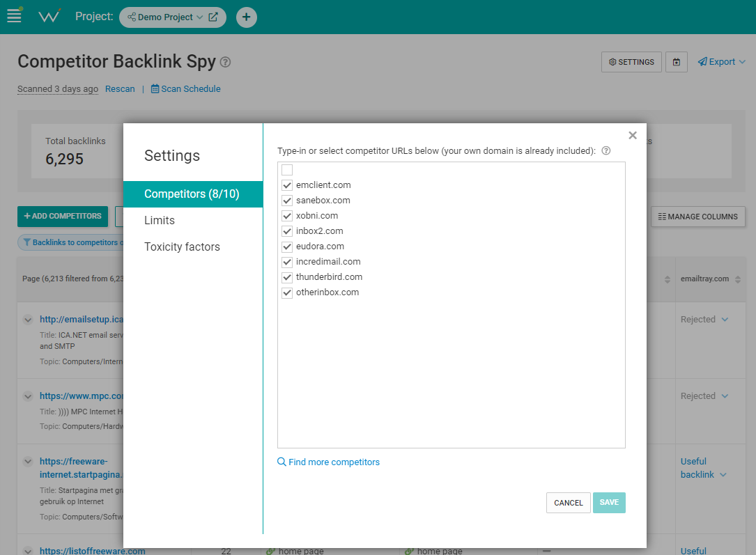Uncheck emclient.com competitor

287,185
